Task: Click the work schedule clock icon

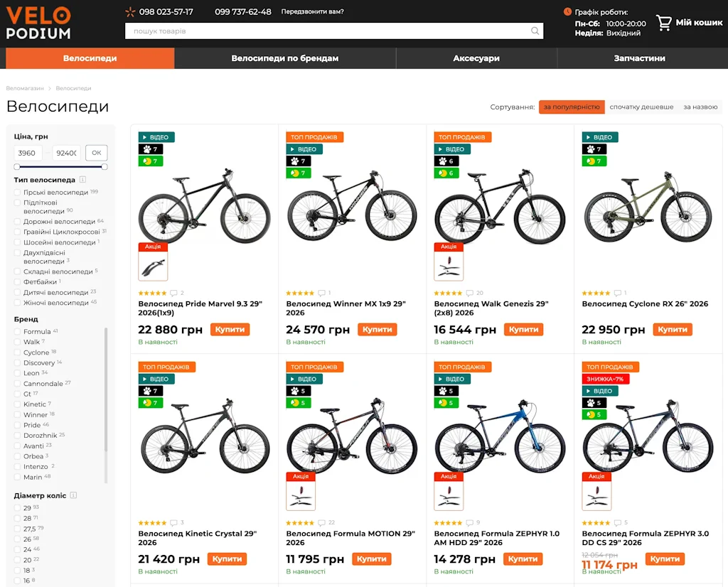Action: point(567,11)
